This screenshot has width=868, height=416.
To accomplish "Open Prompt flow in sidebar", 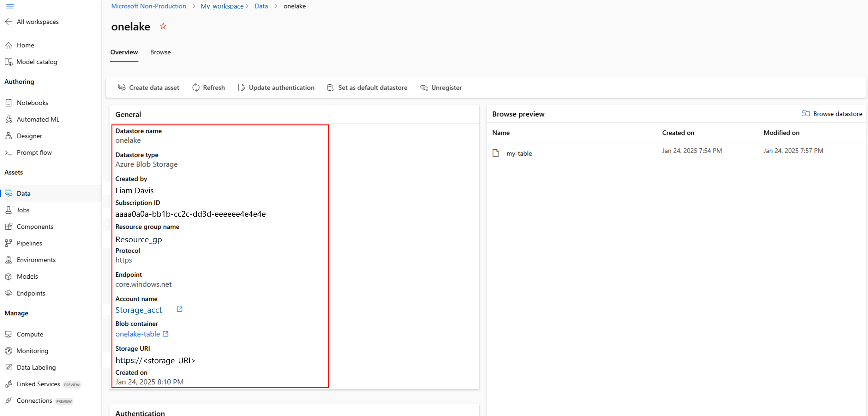I will (34, 152).
